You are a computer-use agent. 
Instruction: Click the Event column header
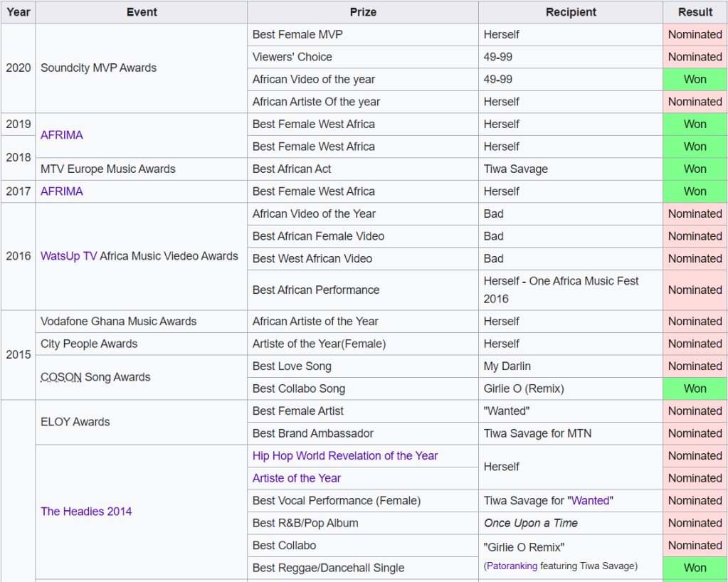click(142, 12)
